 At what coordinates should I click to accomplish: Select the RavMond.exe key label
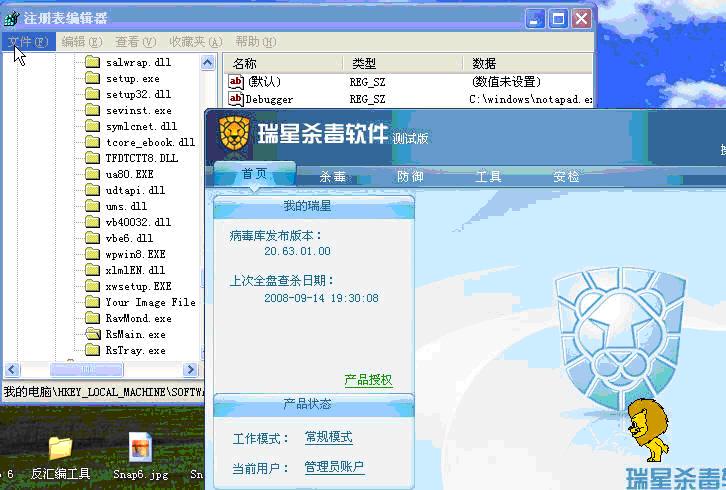138,319
